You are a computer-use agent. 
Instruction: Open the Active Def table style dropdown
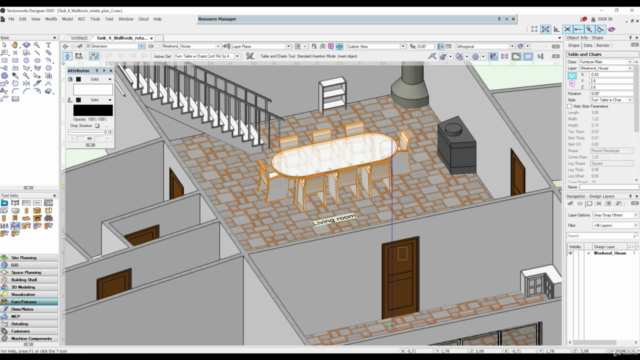pos(207,56)
